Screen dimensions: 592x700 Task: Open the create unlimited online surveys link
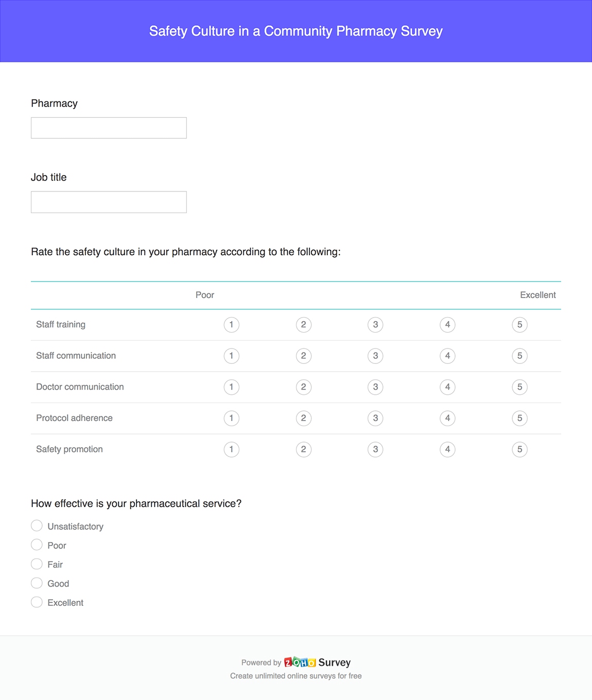296,676
